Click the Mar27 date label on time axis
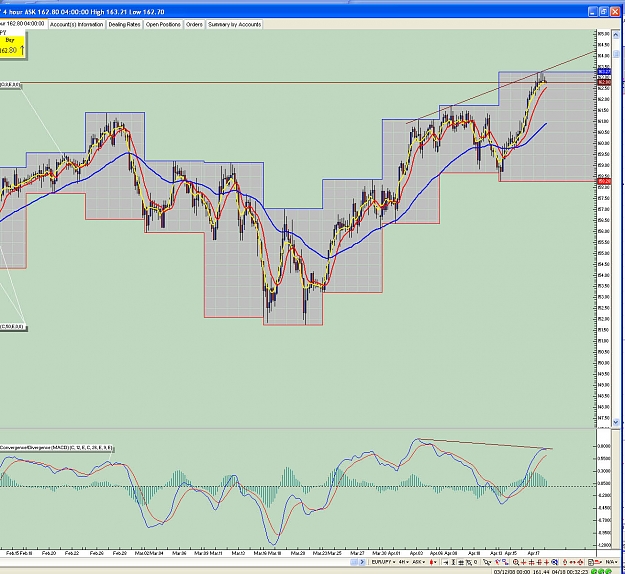The width and height of the screenshot is (625, 574). [x=357, y=553]
